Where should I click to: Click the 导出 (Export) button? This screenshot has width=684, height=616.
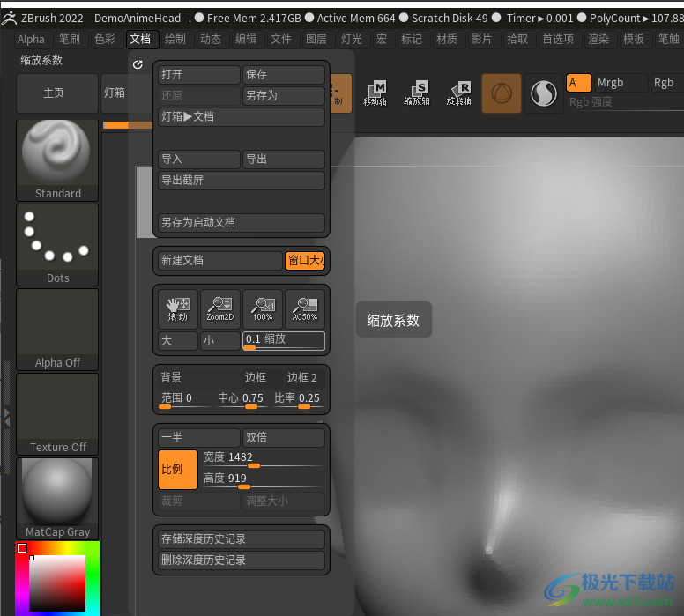pyautogui.click(x=284, y=159)
